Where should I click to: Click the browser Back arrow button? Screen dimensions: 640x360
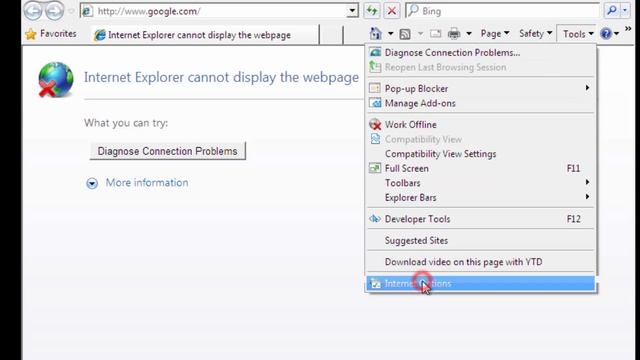tap(33, 11)
